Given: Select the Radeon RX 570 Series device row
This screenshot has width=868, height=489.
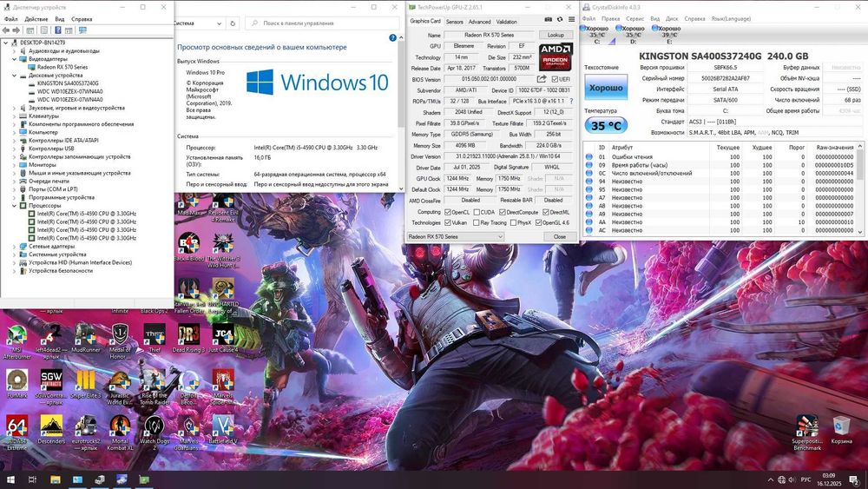Looking at the screenshot, I should pyautogui.click(x=62, y=67).
